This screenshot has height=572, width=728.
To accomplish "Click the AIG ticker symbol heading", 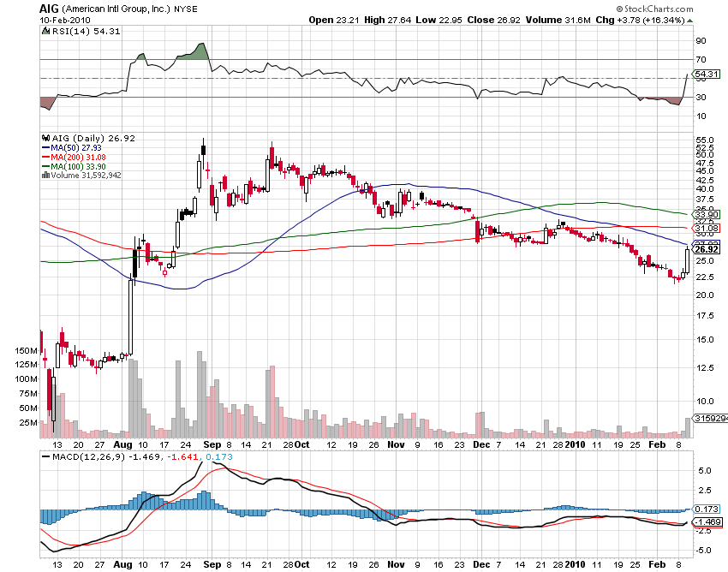I will click(49, 9).
